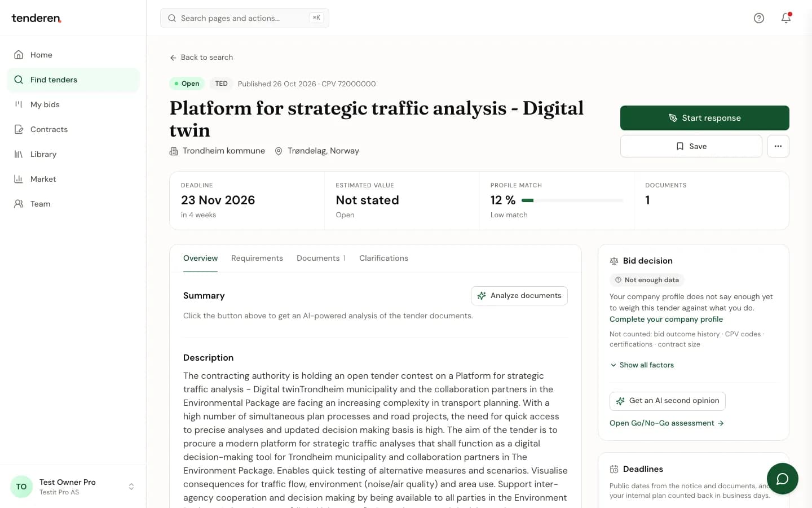Go back to search
The height and width of the screenshot is (508, 812).
[201, 58]
